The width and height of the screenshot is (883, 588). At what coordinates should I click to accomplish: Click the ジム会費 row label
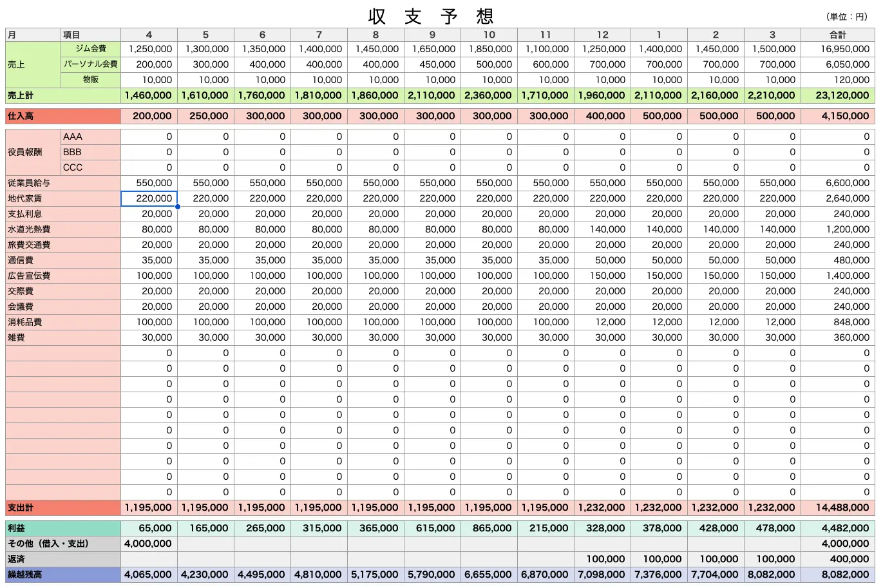point(91,49)
